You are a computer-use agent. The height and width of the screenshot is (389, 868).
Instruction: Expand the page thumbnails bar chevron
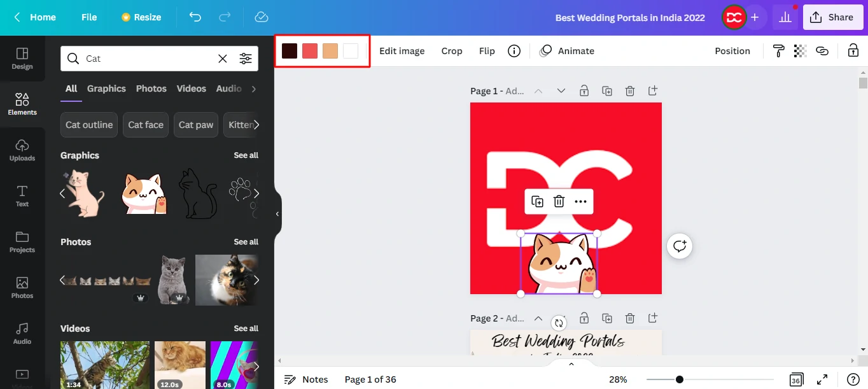click(x=571, y=364)
